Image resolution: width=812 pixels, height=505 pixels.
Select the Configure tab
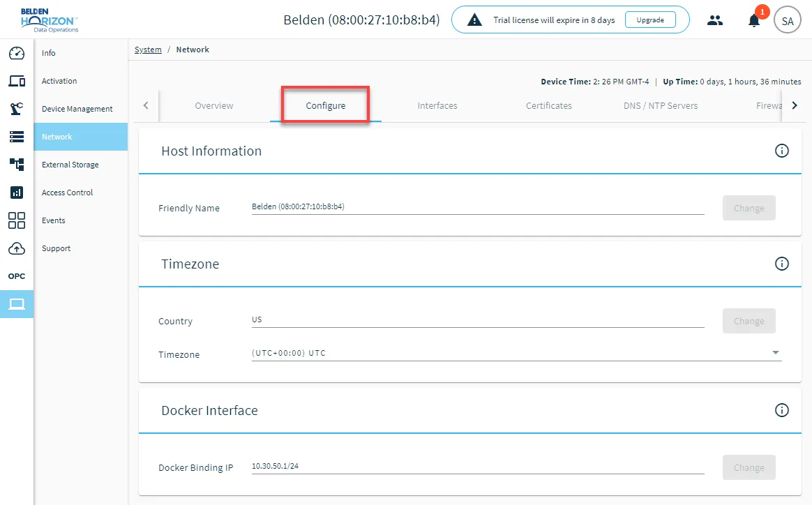(325, 105)
